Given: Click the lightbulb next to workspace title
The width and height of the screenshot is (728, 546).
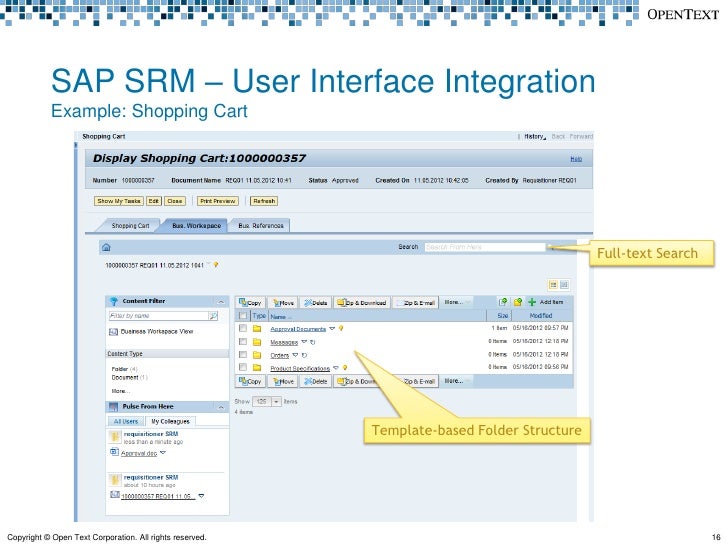Looking at the screenshot, I should tap(216, 265).
